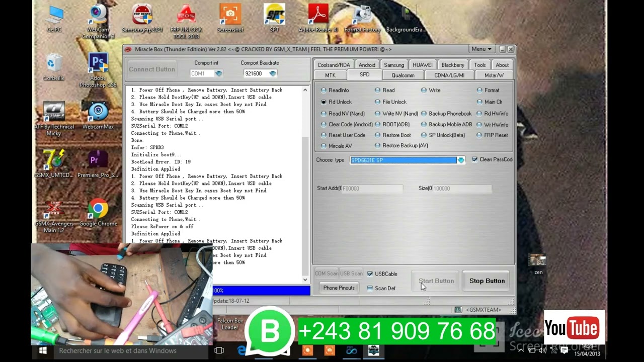644x362 pixels.
Task: Click the BackgroundEra... desktop icon
Action: (x=406, y=19)
